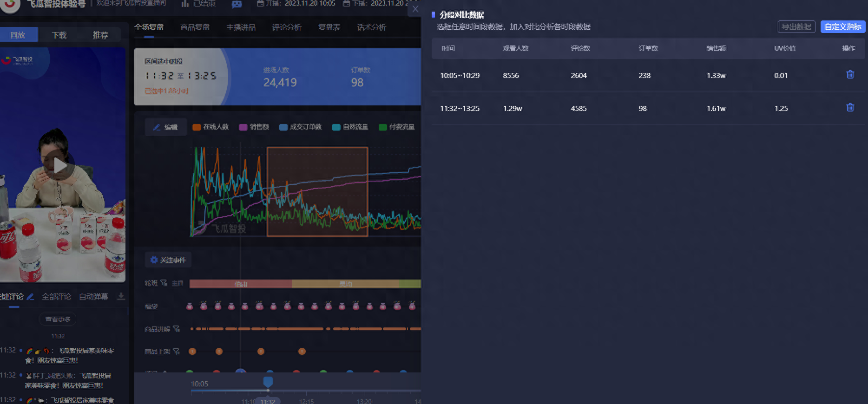Click the highlighted selection box on chart
868x404 pixels.
(317, 192)
